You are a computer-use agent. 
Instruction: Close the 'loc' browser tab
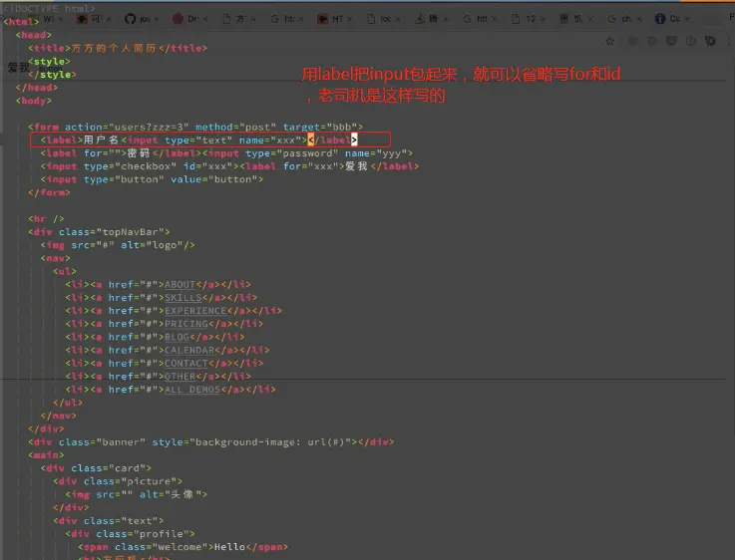[x=398, y=19]
